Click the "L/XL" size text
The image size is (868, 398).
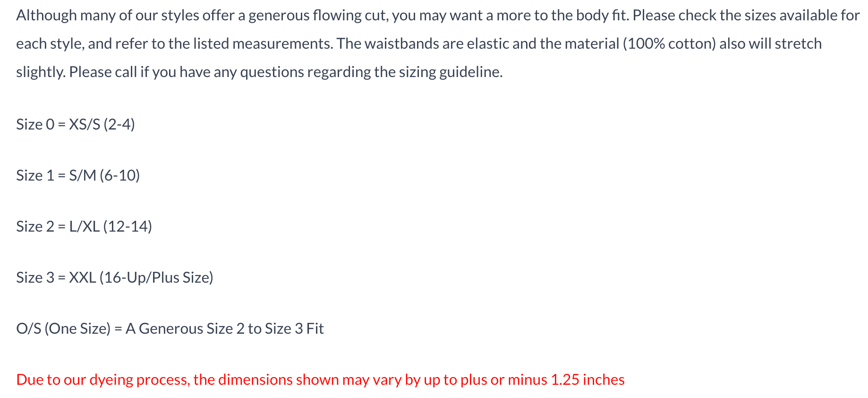[x=85, y=226]
